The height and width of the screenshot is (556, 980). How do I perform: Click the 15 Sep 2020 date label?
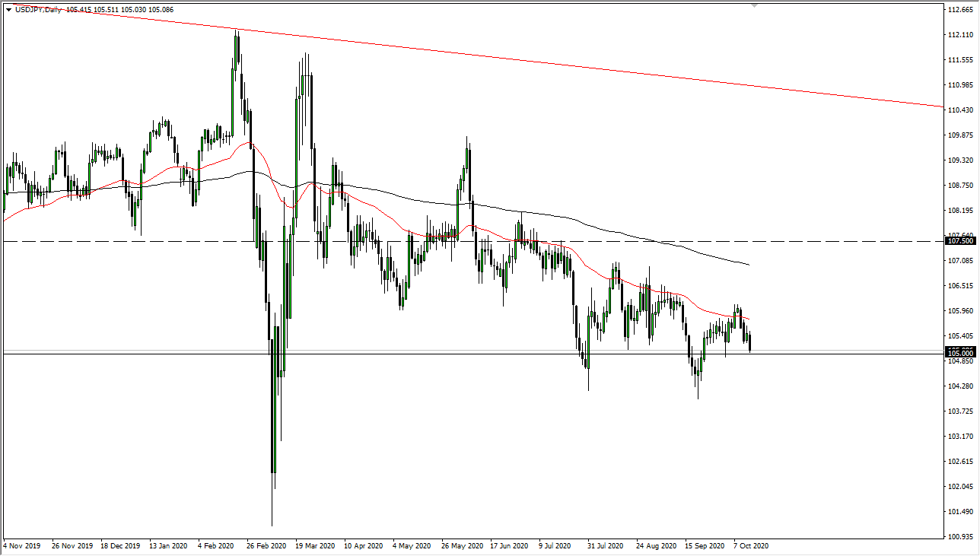click(x=704, y=546)
